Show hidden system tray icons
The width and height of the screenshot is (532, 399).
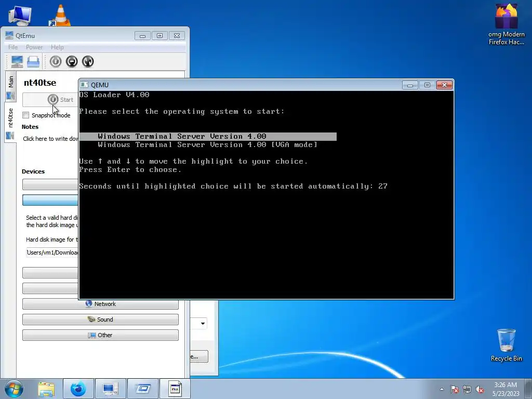[442, 390]
